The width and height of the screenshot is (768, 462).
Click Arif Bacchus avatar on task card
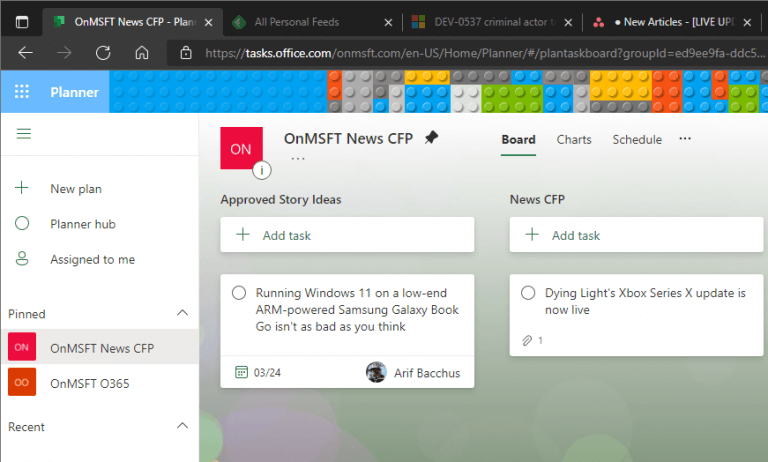click(376, 372)
